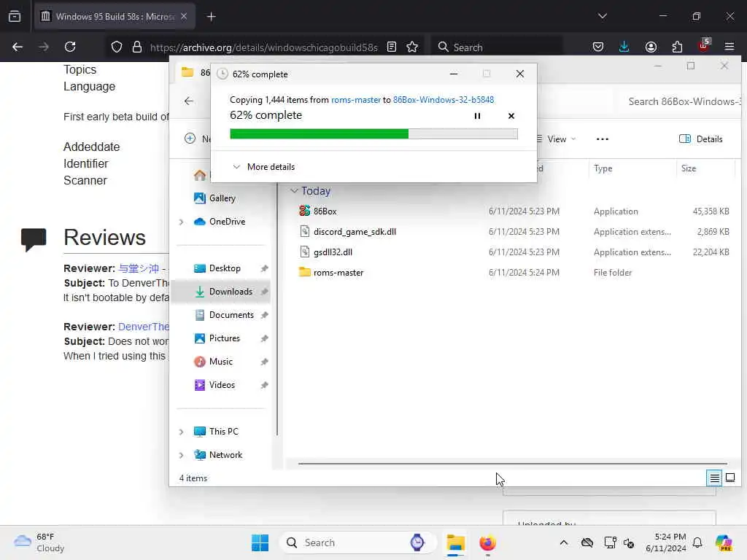Switch to large icons view
This screenshot has height=560, width=747.
(x=729, y=478)
